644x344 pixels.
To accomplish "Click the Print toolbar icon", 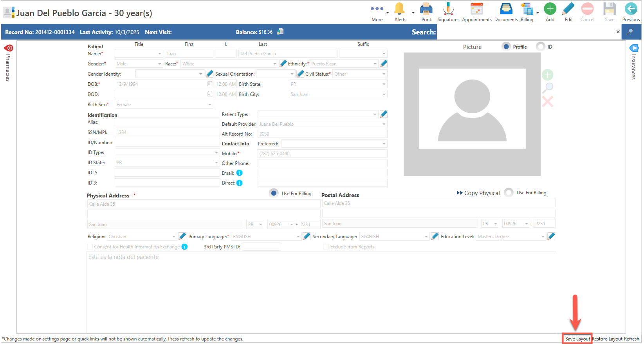I will [x=426, y=9].
